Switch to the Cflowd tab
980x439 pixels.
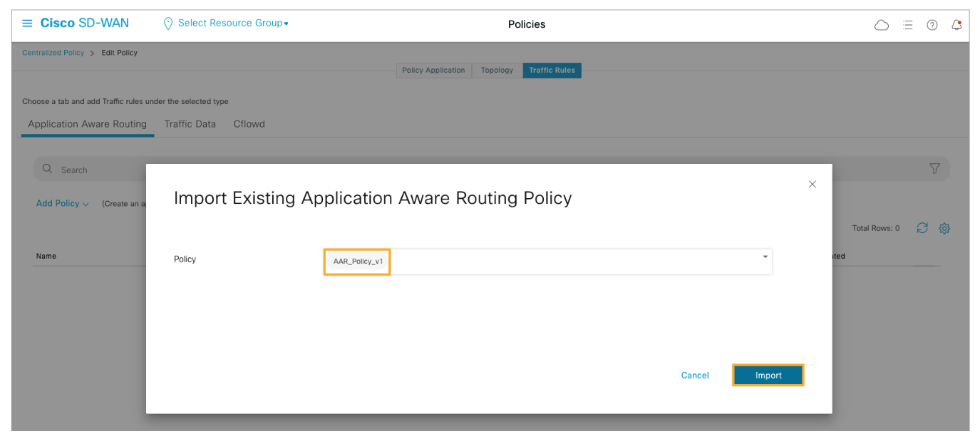249,124
